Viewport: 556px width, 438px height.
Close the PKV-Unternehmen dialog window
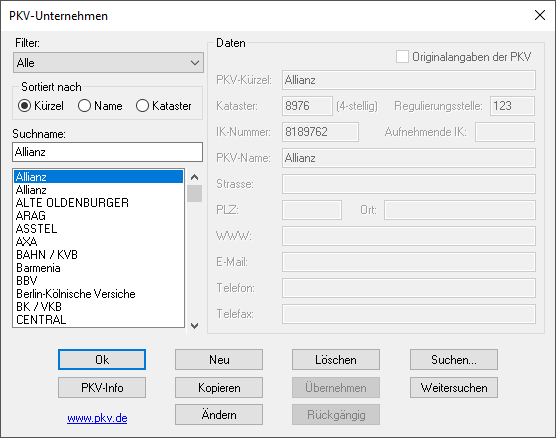click(x=540, y=15)
